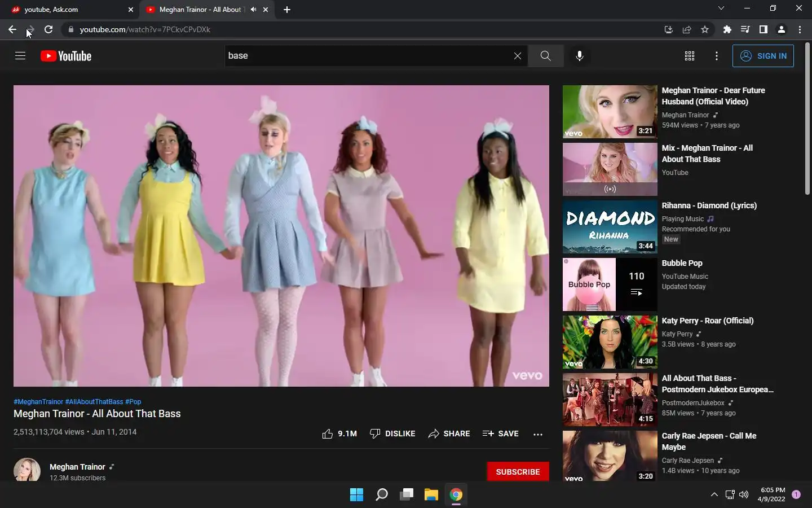Image resolution: width=812 pixels, height=508 pixels.
Task: Install app via address bar icon
Action: click(x=669, y=29)
